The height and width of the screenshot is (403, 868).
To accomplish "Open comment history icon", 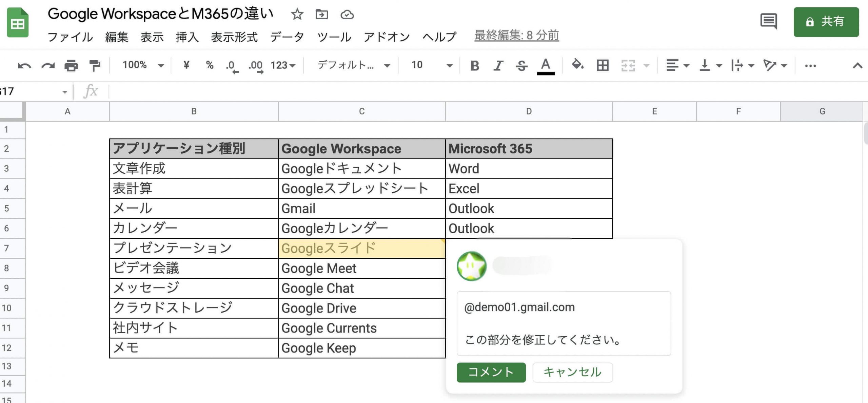I will (769, 21).
